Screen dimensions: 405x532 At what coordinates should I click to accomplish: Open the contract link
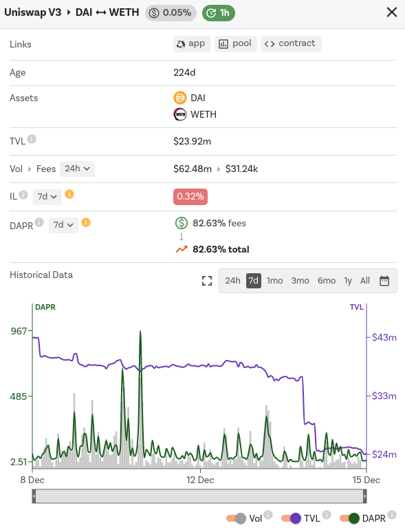(291, 44)
